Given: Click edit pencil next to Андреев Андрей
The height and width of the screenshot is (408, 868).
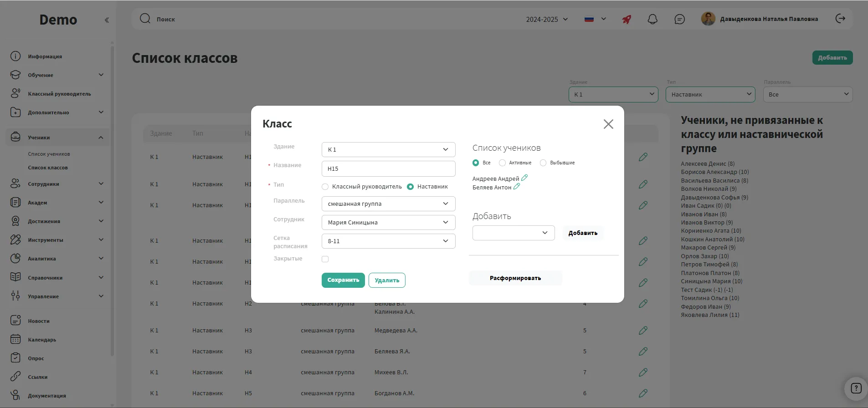Looking at the screenshot, I should (x=524, y=178).
